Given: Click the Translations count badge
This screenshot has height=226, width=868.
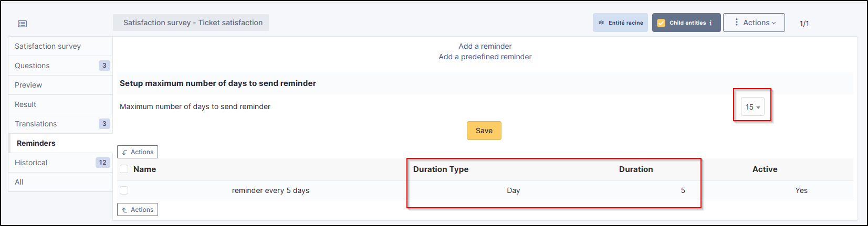Looking at the screenshot, I should [104, 124].
